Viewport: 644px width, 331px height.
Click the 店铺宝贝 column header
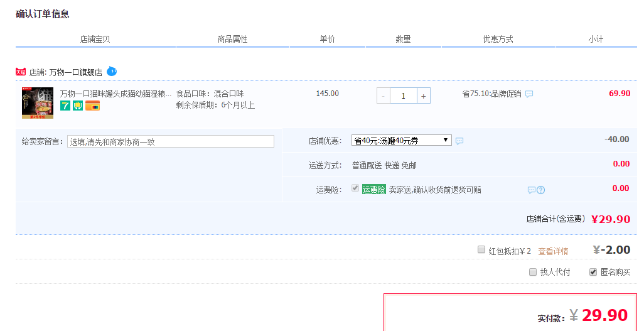pos(95,39)
